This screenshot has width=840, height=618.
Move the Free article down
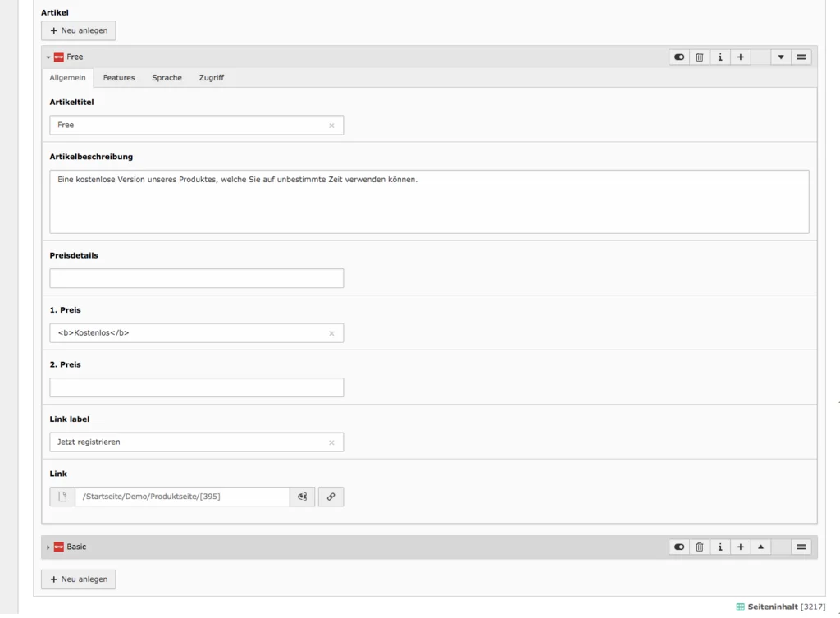coord(781,57)
